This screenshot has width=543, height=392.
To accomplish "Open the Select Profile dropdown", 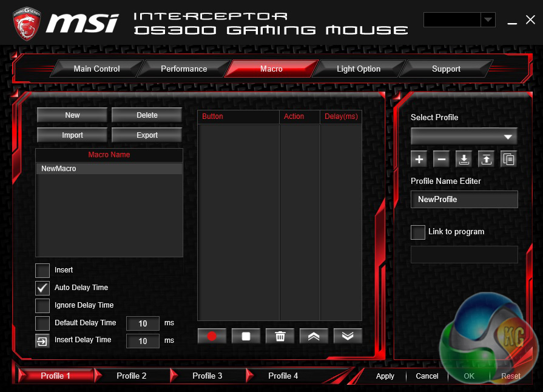I will pyautogui.click(x=464, y=136).
